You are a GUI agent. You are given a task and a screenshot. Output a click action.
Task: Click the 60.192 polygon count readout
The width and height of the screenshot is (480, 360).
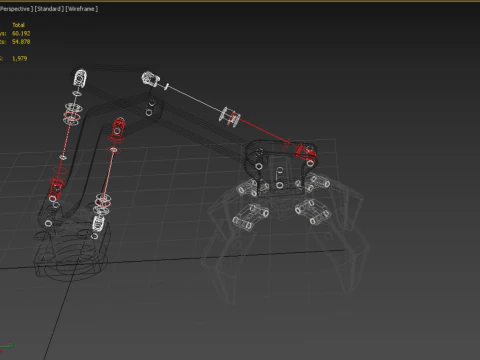point(21,33)
